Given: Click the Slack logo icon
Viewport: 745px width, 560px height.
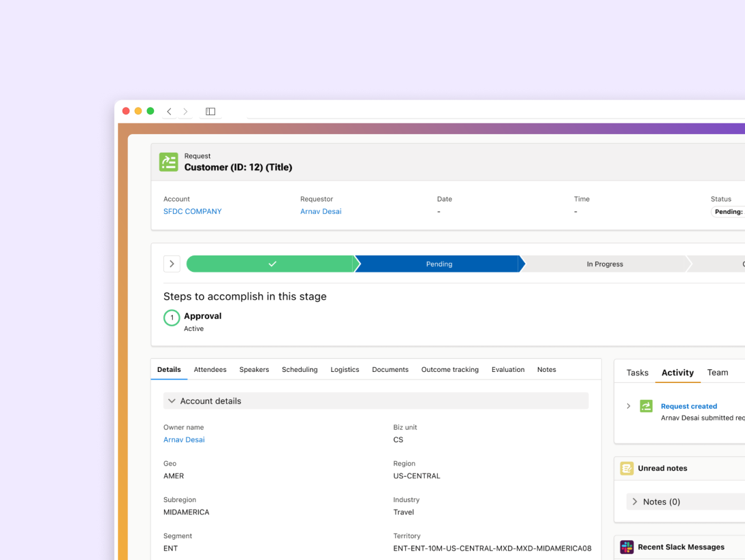Looking at the screenshot, I should [627, 547].
